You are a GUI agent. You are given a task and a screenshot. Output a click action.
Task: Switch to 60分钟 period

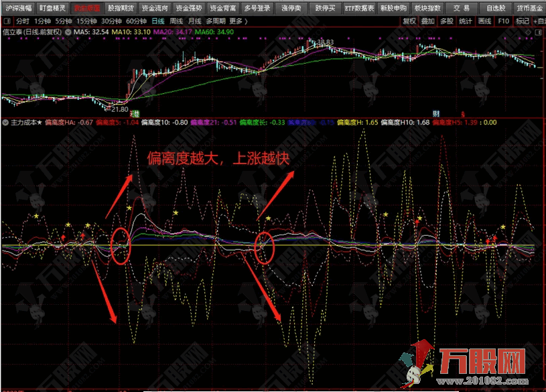pos(136,21)
